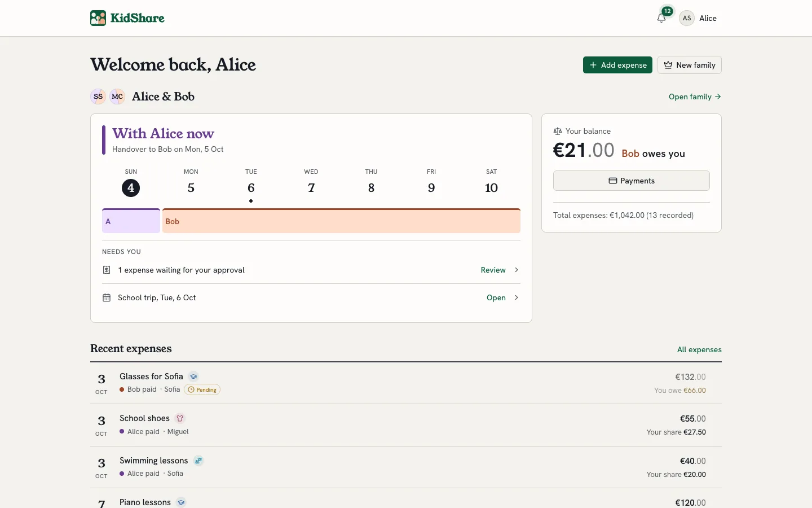Click the With Alice now heading

click(x=163, y=134)
